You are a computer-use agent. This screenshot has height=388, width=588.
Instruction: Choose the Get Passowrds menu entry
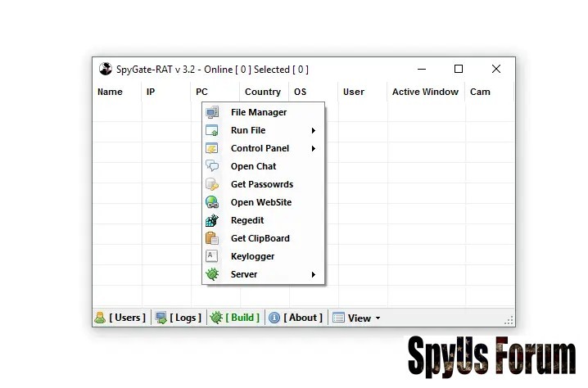point(261,184)
